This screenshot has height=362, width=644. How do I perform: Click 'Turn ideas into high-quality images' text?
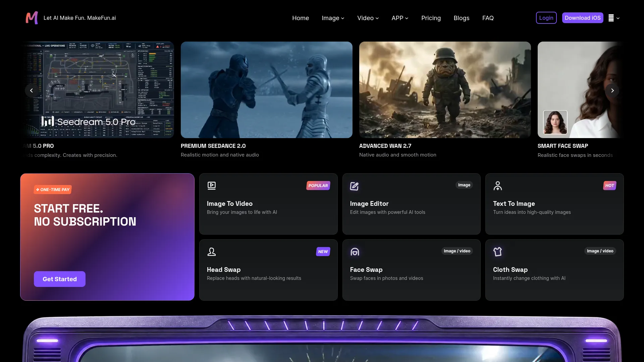point(532,212)
